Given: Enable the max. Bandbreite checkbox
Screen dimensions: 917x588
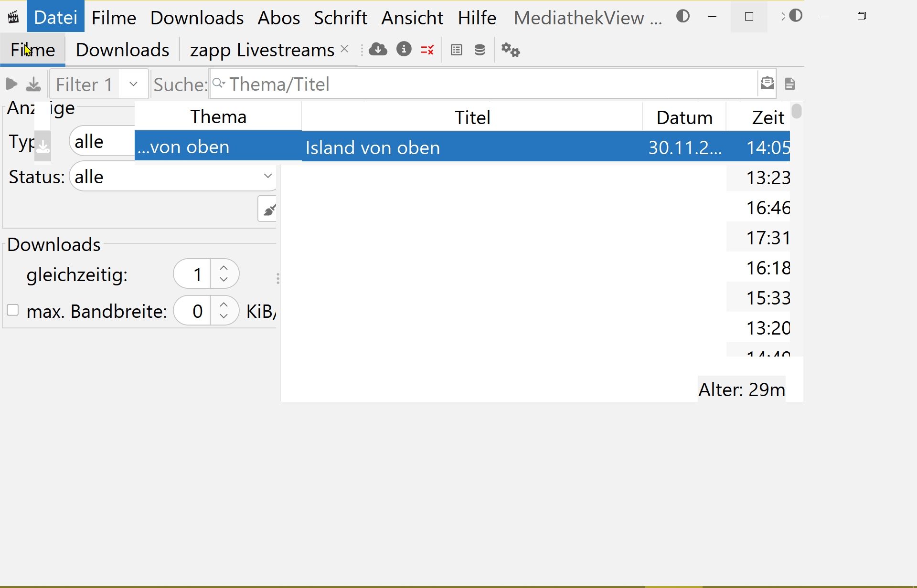Looking at the screenshot, I should pyautogui.click(x=13, y=310).
